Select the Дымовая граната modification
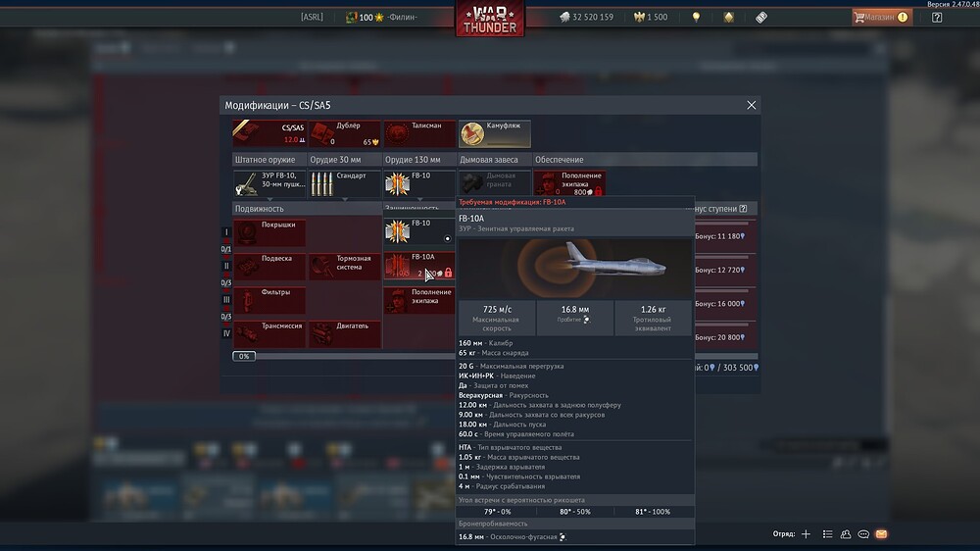The image size is (980, 551). [494, 184]
